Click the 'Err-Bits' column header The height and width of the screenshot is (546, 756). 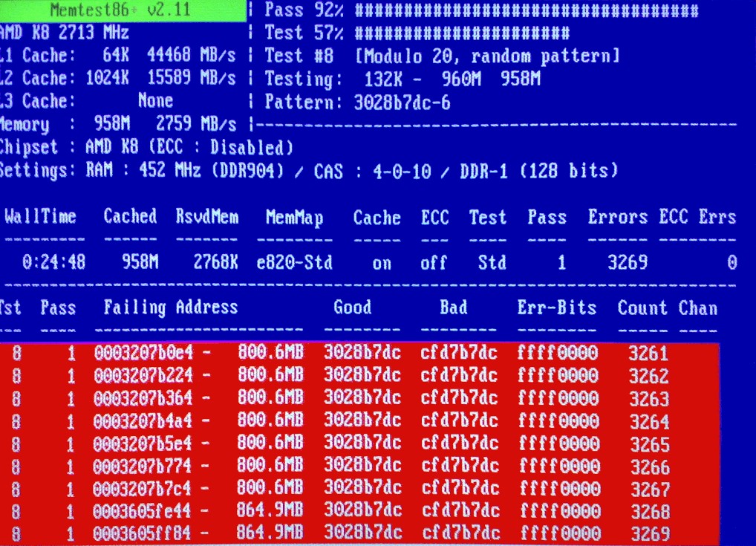pos(556,308)
